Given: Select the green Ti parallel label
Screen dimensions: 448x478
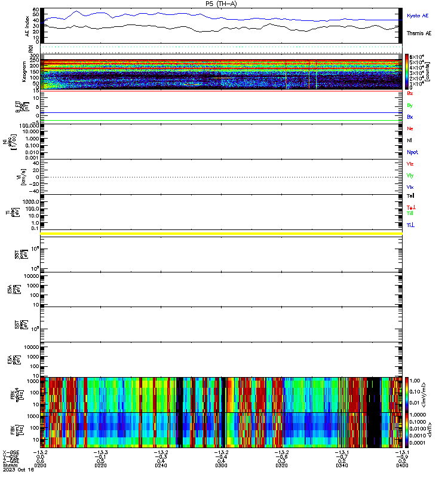Looking at the screenshot, I should coord(410,213).
